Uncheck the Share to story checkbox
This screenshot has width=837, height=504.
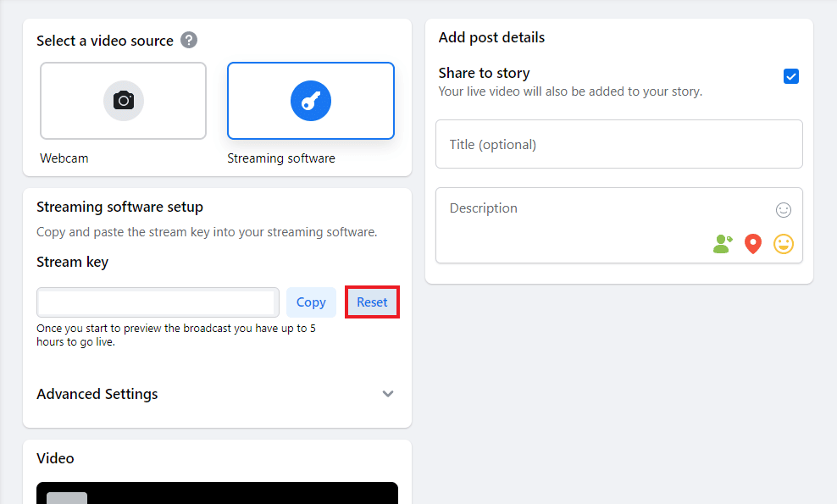pos(791,76)
